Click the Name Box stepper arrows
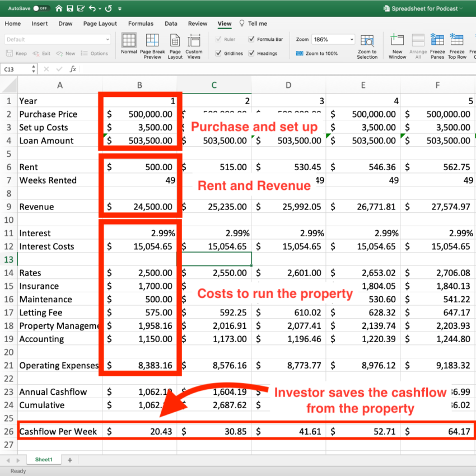The width and height of the screenshot is (476, 476). 34,69
